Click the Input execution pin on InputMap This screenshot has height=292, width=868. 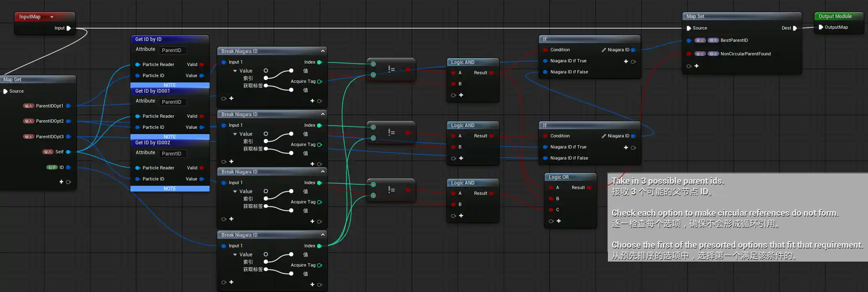(x=69, y=28)
